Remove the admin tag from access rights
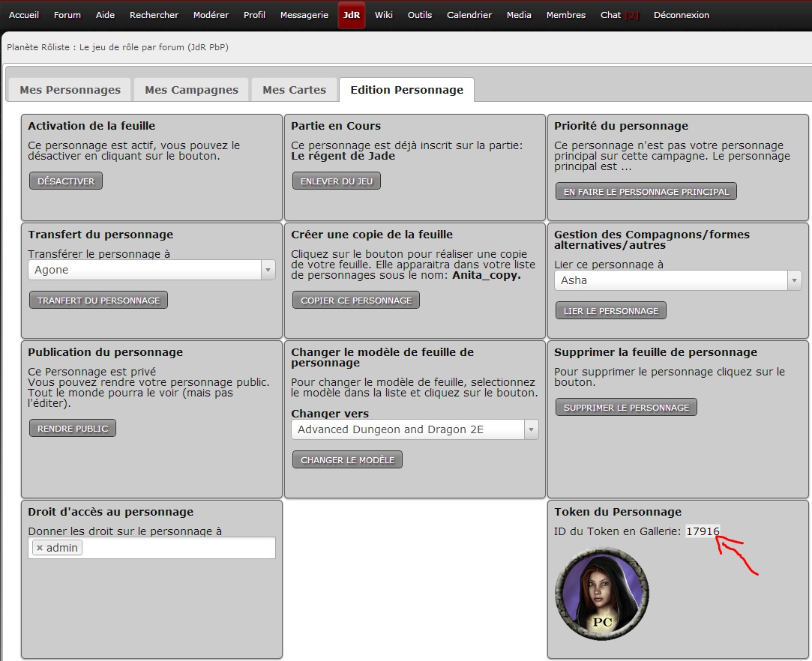The width and height of the screenshot is (812, 661). coord(40,548)
